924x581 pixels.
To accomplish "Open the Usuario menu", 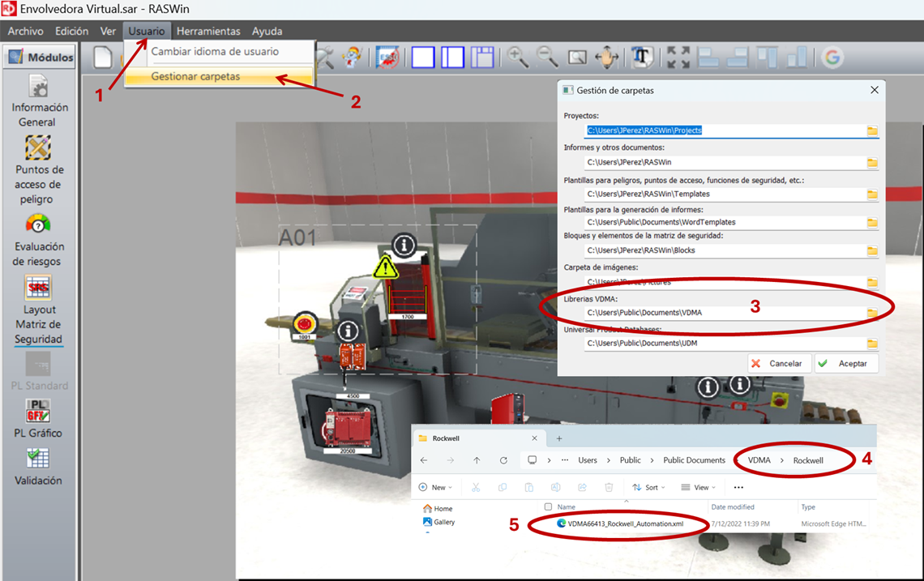I will (x=147, y=32).
